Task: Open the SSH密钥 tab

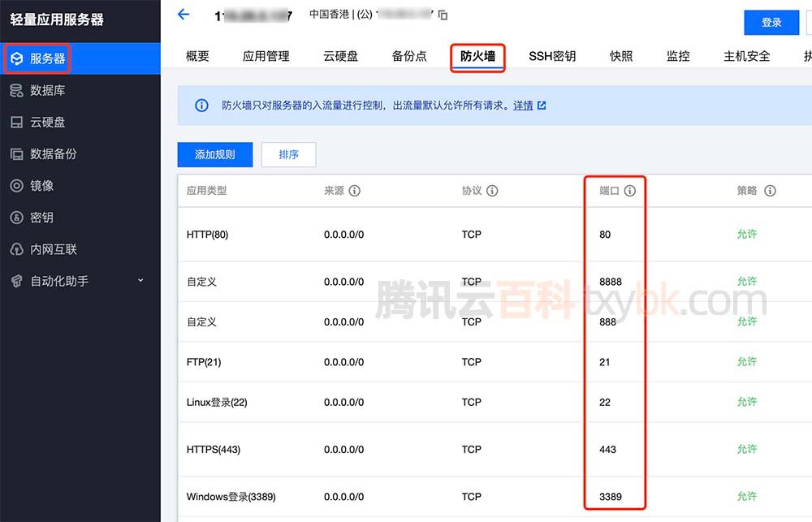Action: [552, 56]
